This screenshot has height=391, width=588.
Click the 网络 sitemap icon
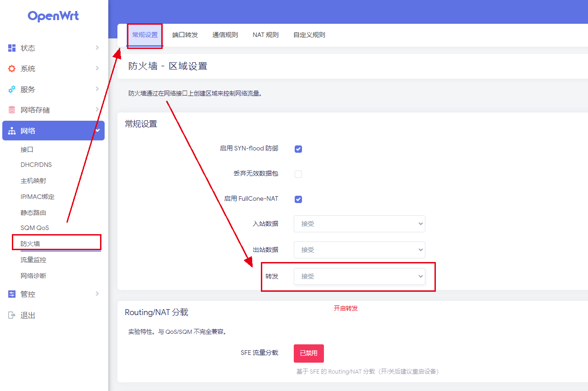pos(12,131)
